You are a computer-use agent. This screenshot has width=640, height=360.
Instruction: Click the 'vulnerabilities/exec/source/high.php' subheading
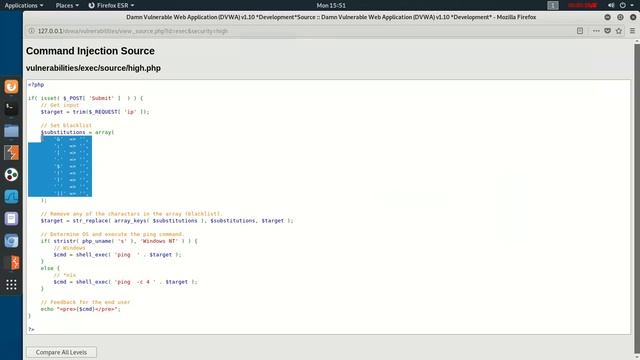93,68
